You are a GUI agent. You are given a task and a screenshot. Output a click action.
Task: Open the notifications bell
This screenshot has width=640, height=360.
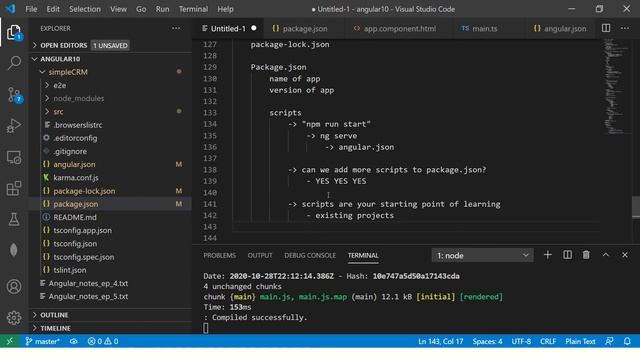click(627, 341)
